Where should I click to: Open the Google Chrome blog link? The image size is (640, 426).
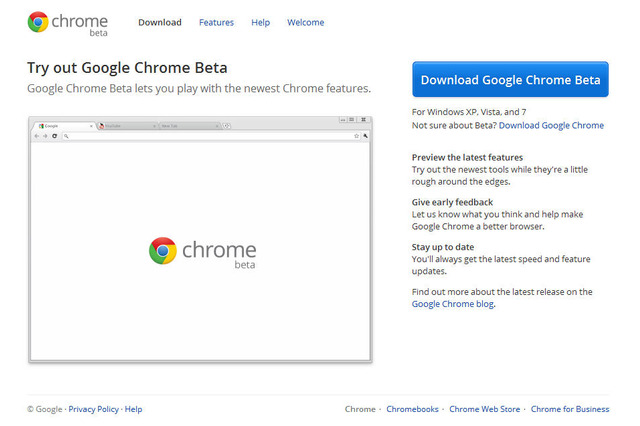tap(453, 304)
